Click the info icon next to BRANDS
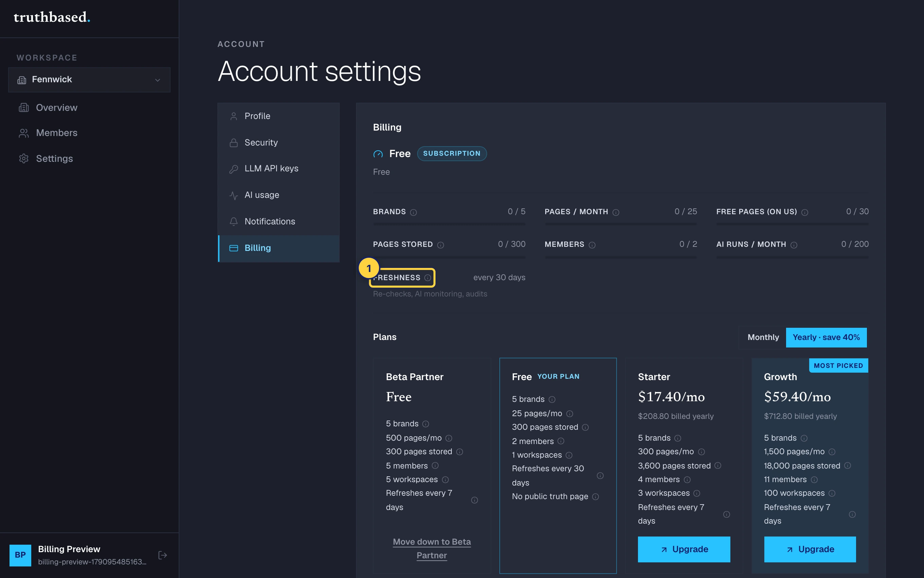The image size is (924, 578). point(413,212)
